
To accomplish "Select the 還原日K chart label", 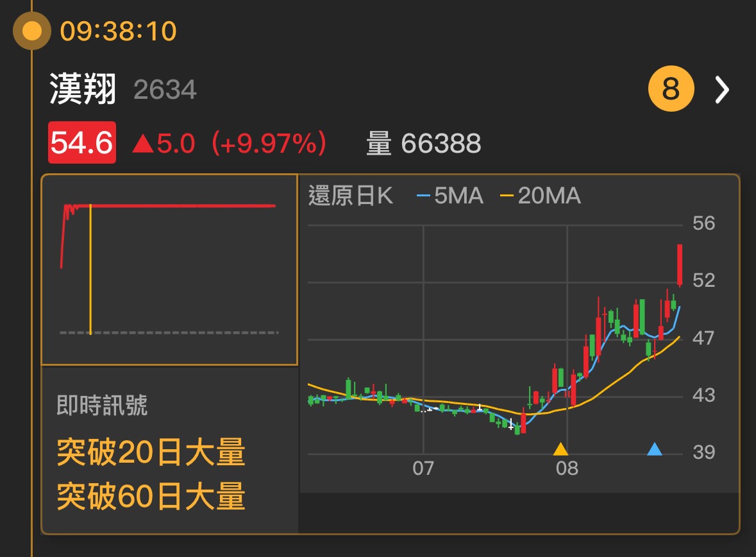I will point(351,196).
